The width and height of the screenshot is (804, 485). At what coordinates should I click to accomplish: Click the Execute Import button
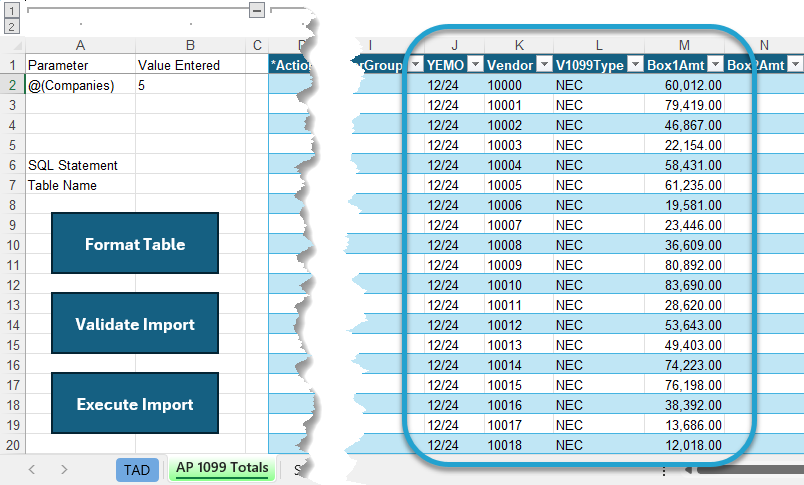pos(135,403)
